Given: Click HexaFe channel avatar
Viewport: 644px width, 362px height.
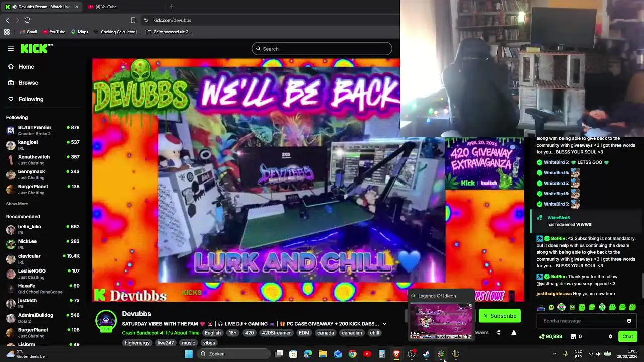Looking at the screenshot, I should click(11, 289).
